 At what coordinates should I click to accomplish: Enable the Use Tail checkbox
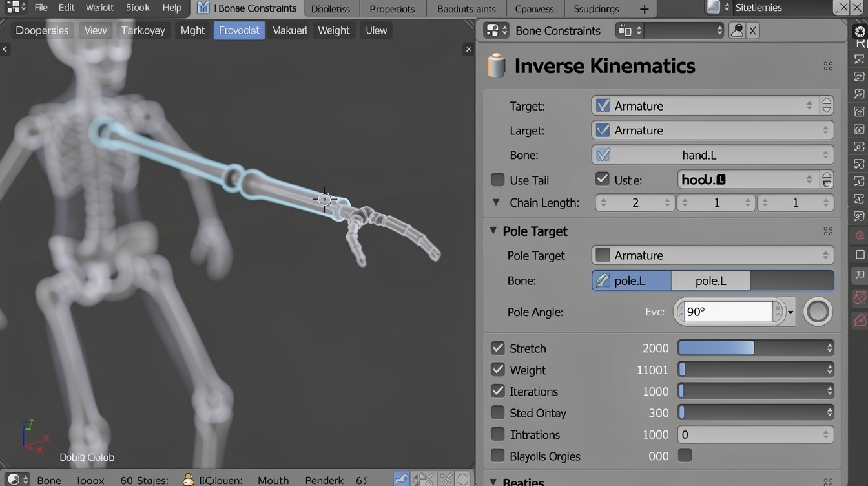(x=497, y=180)
